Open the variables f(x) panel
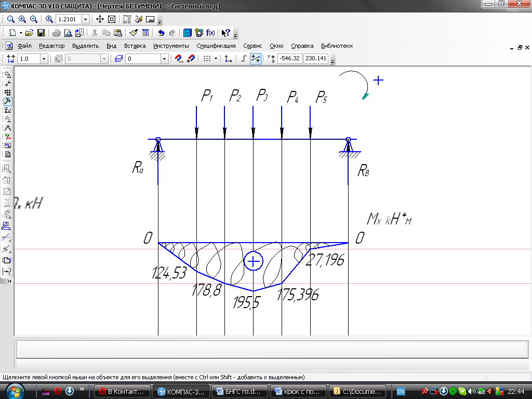532x399 pixels. [x=210, y=33]
